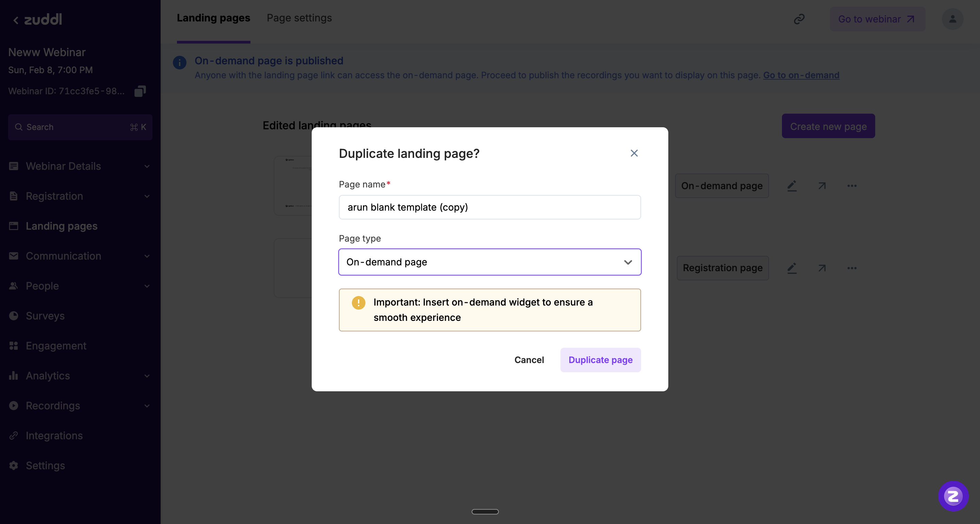The height and width of the screenshot is (524, 980).
Task: Close the Duplicate landing page dialog
Action: click(x=634, y=153)
